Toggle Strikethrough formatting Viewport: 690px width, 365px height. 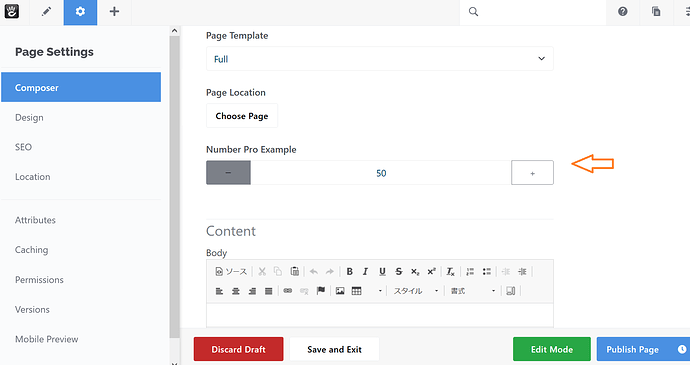pos(399,272)
